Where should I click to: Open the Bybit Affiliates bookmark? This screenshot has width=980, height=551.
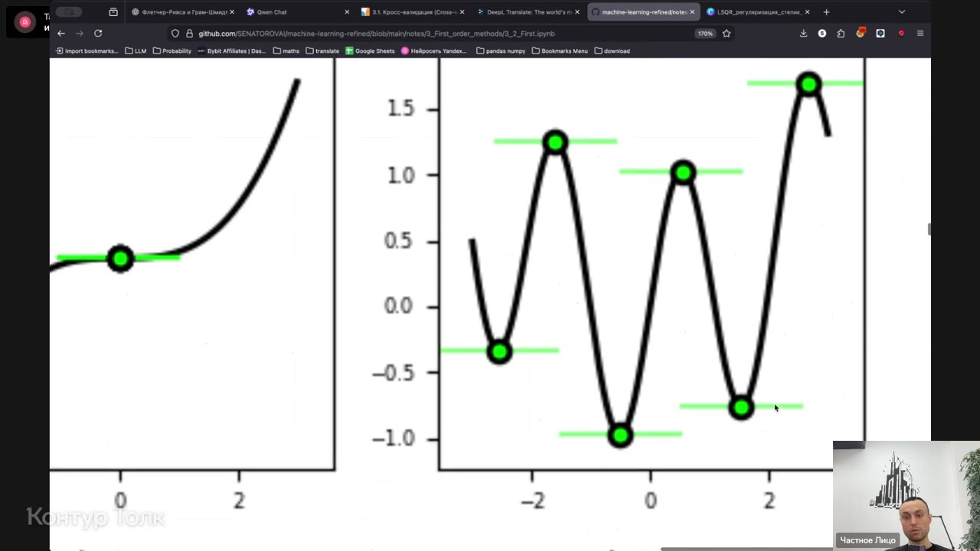pos(232,51)
